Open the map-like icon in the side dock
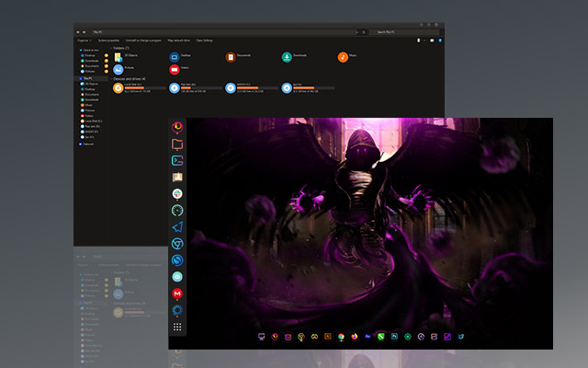 [x=177, y=178]
